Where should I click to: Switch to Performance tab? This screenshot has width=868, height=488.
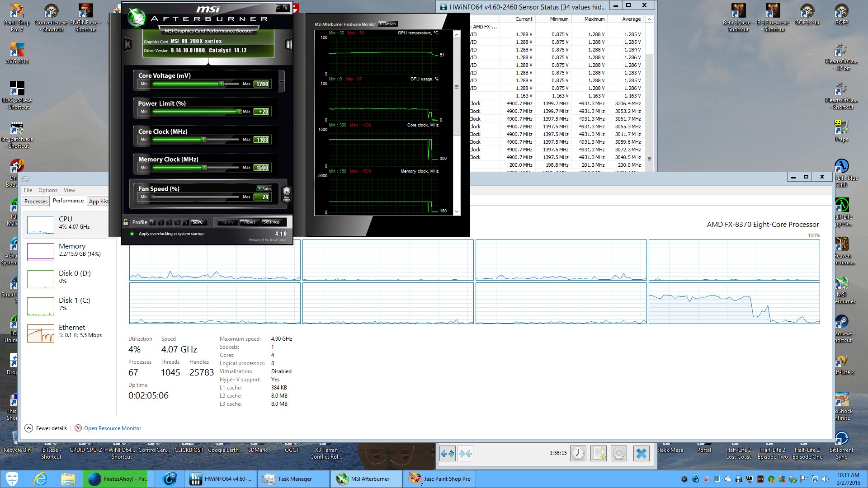click(x=68, y=201)
